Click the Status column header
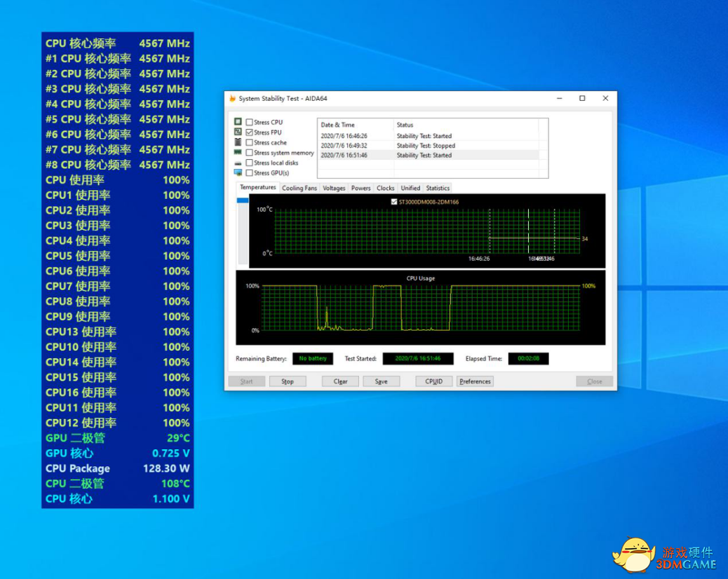 tap(466, 125)
